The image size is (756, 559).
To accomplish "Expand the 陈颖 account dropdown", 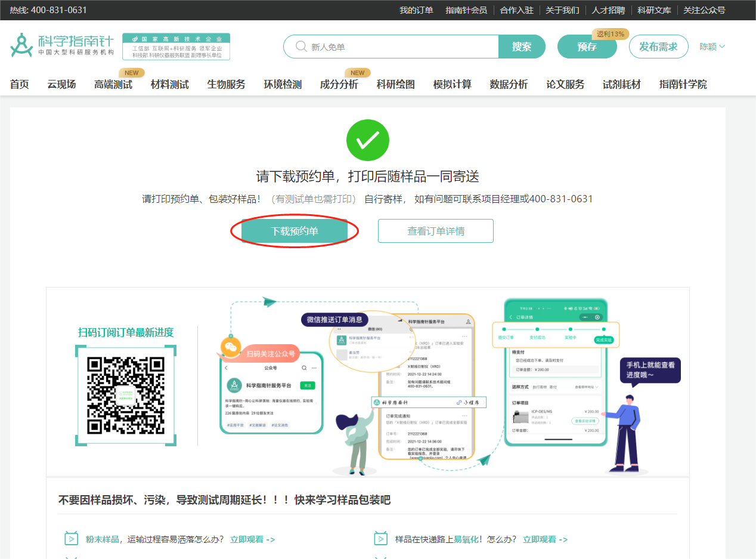I will click(x=710, y=46).
